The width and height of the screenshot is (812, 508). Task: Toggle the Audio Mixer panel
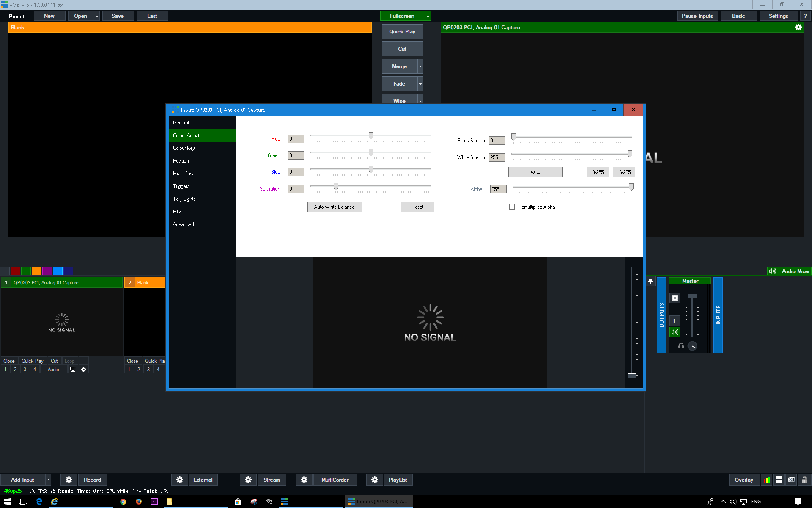tap(790, 271)
